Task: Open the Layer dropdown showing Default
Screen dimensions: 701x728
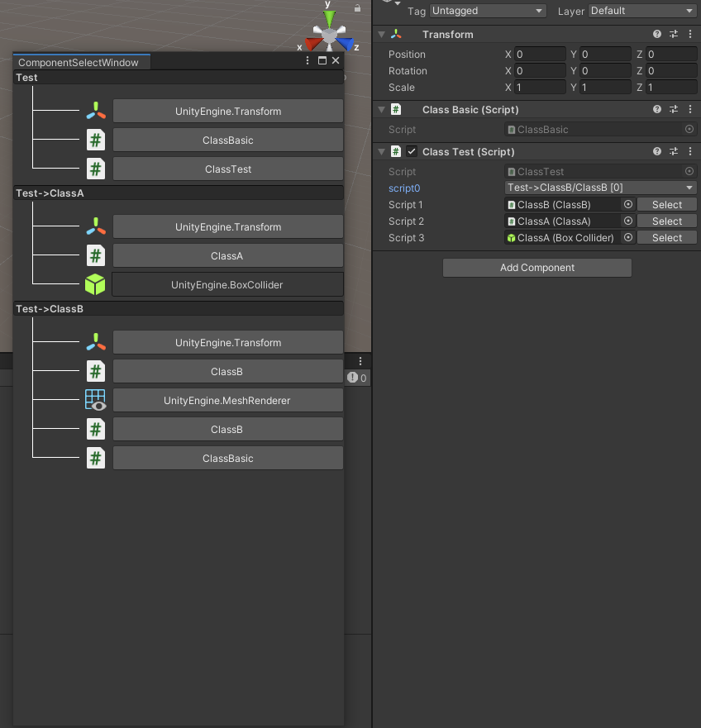Action: [642, 11]
